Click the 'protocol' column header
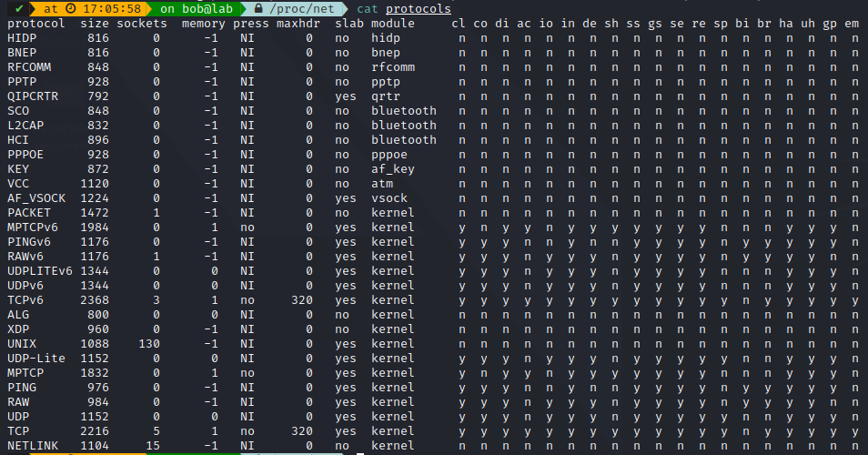Viewport: 868px width, 455px height. pos(36,24)
